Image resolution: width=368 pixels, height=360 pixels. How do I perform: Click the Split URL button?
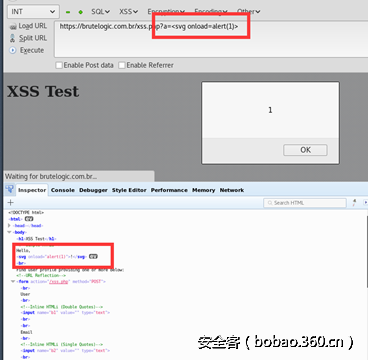pos(28,38)
